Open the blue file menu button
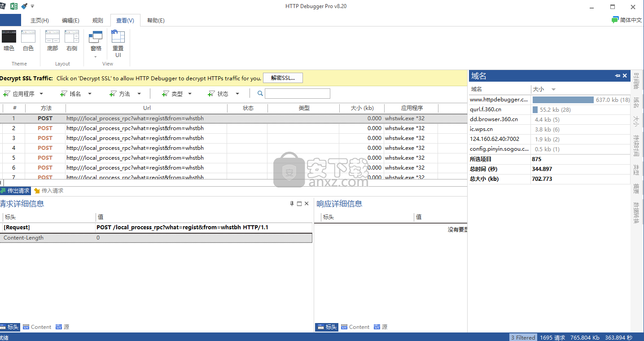Screen dimensions: 644x341 [10, 20]
